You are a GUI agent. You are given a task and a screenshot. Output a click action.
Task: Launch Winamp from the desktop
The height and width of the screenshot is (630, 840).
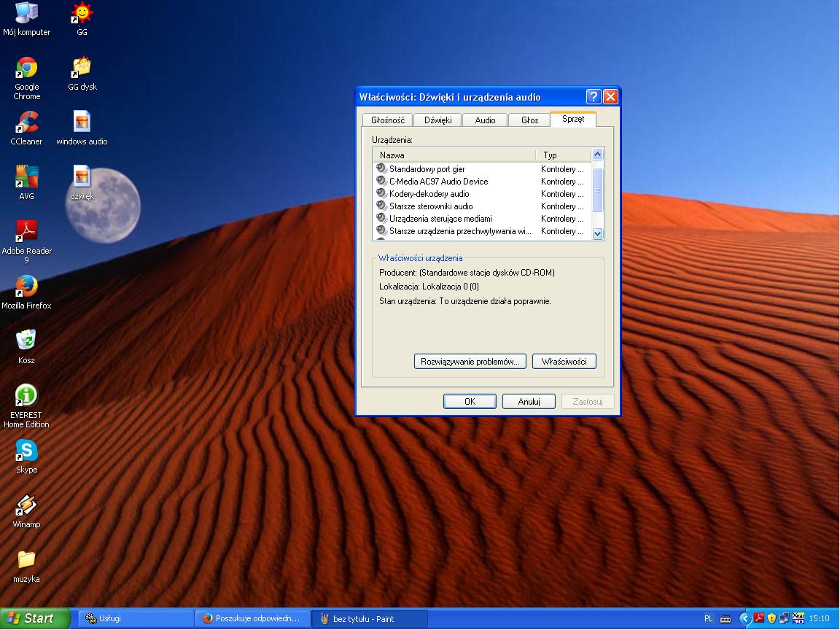(26, 511)
